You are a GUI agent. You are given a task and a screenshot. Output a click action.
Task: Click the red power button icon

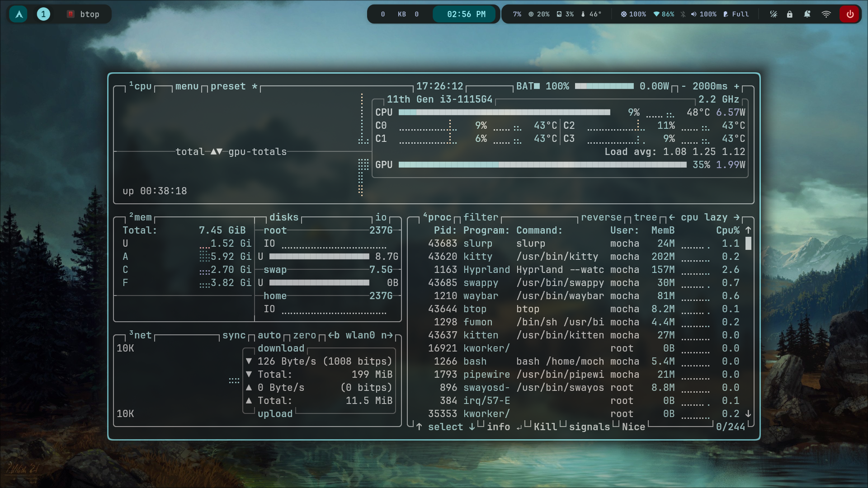(850, 14)
